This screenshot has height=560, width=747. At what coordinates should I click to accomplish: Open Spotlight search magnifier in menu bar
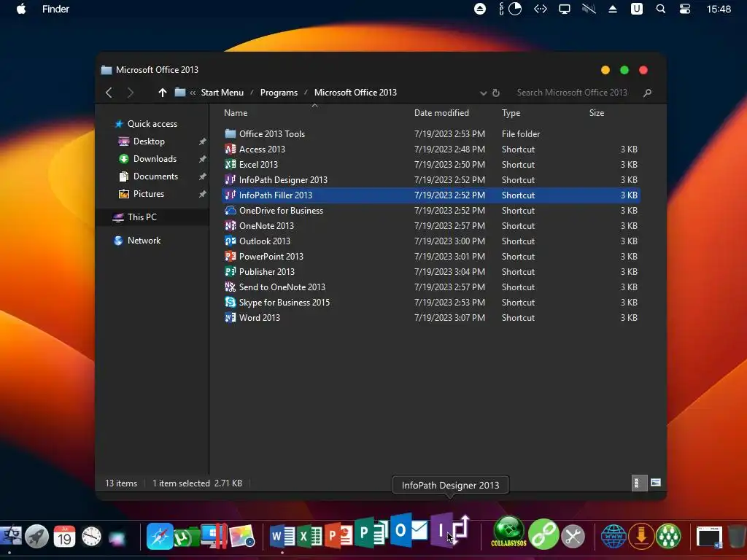tap(661, 9)
